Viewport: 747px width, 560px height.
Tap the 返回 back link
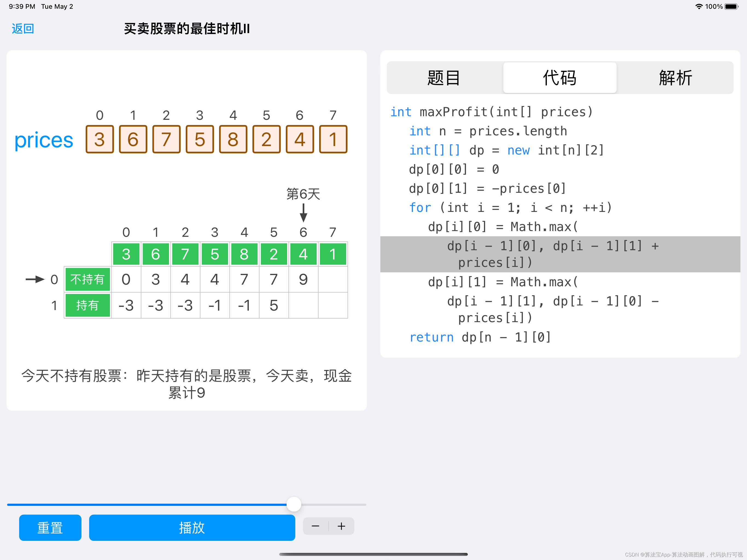point(23,29)
